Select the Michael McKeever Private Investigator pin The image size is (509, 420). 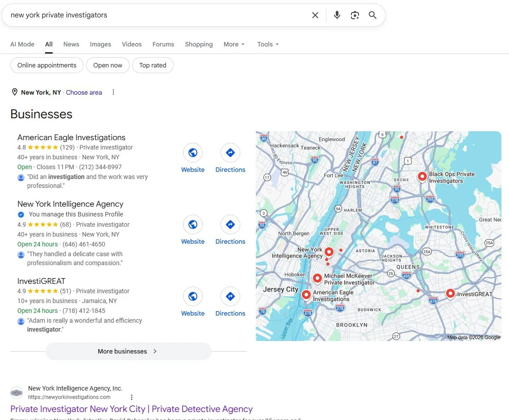(x=317, y=278)
